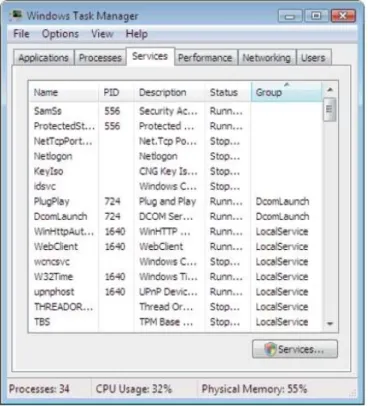Image resolution: width=368 pixels, height=406 pixels.
Task: Select the ProtectedSt... service row
Action: click(x=176, y=126)
